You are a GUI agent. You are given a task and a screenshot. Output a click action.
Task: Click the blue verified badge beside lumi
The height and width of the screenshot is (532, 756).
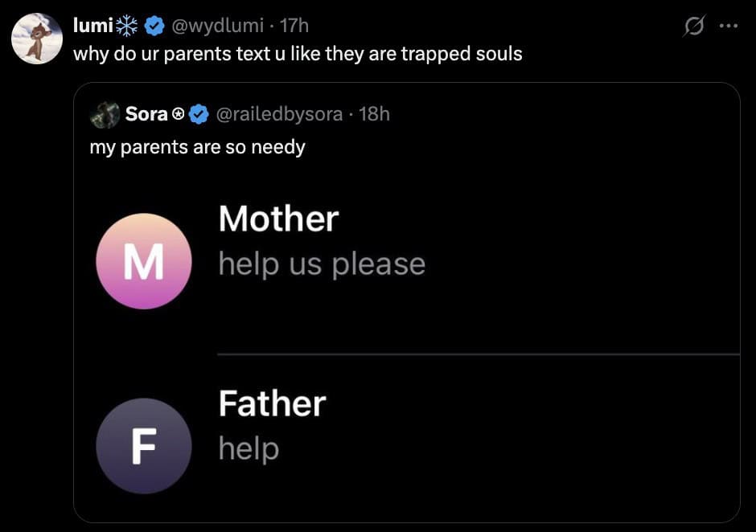(153, 27)
